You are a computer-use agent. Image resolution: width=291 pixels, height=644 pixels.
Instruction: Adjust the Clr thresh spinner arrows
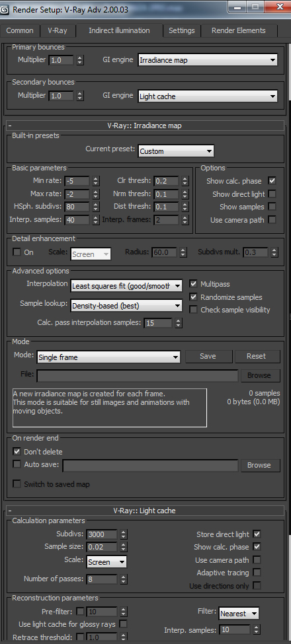185,181
